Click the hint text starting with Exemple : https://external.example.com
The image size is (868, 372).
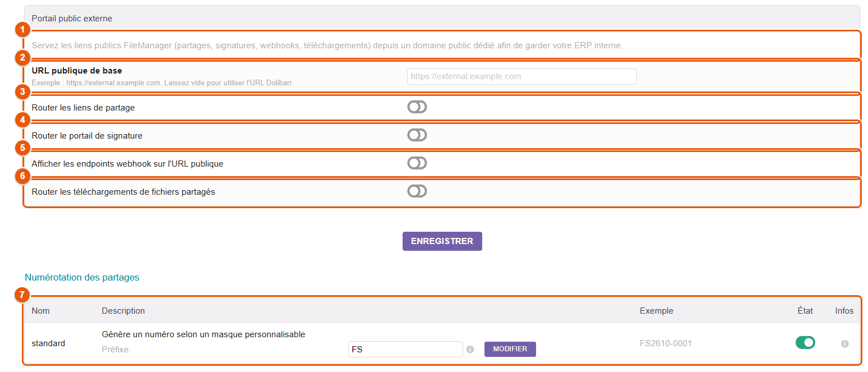[x=163, y=82]
